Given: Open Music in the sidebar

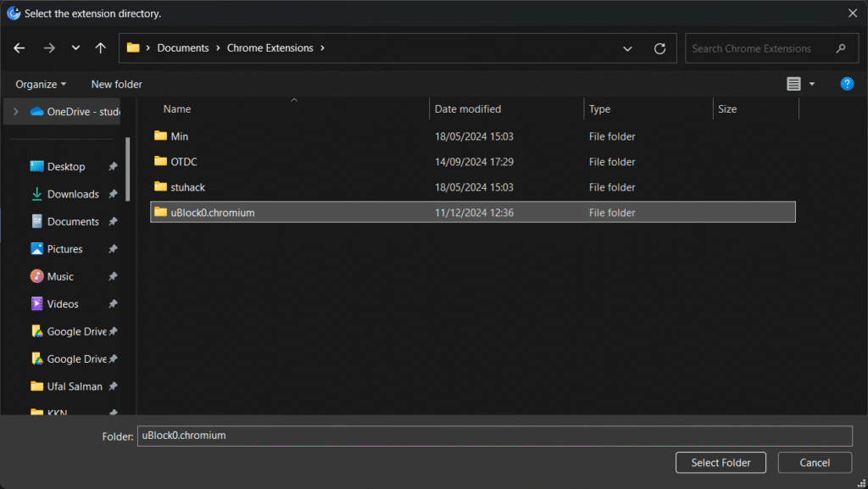Looking at the screenshot, I should click(52, 276).
